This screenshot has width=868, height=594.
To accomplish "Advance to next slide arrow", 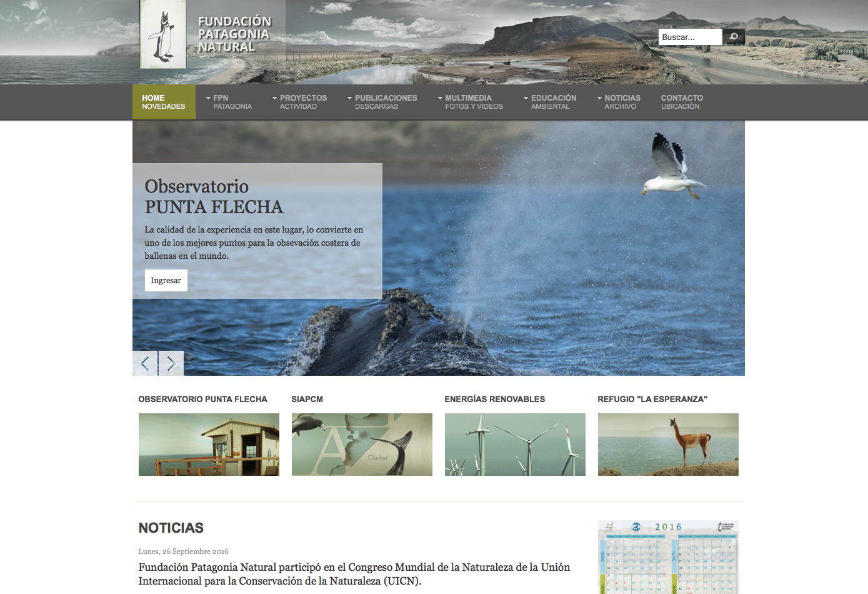I will pos(171,363).
